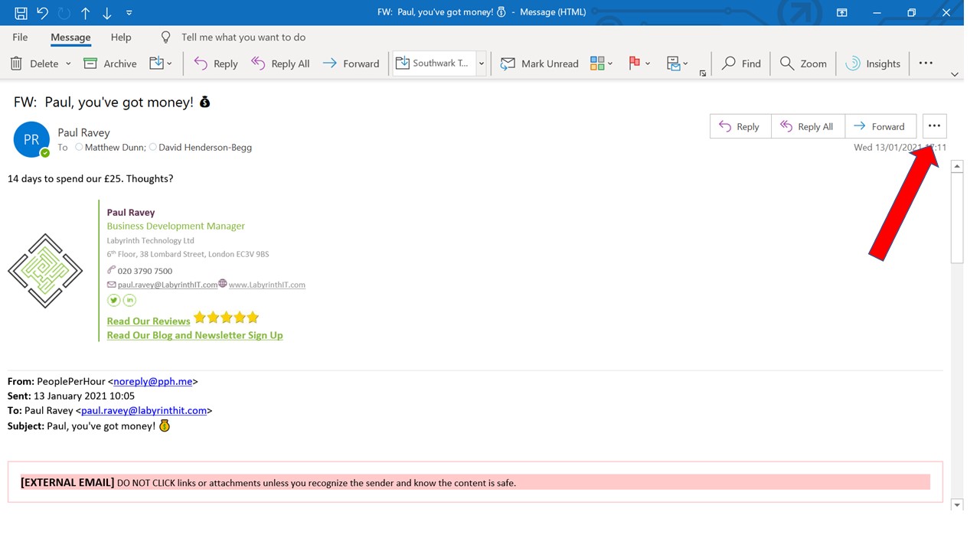Open the Follow Up flag dropdown
Image resolution: width=980 pixels, height=551 pixels.
[x=639, y=64]
